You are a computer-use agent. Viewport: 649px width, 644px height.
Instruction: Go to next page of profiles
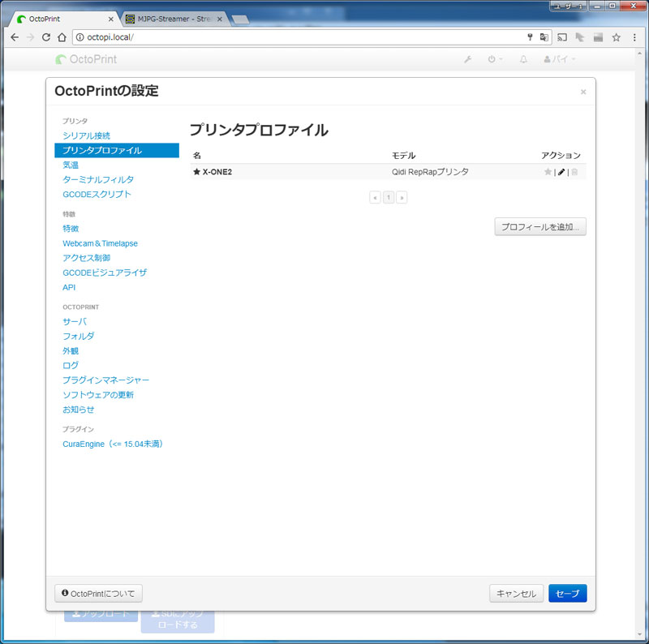[402, 197]
